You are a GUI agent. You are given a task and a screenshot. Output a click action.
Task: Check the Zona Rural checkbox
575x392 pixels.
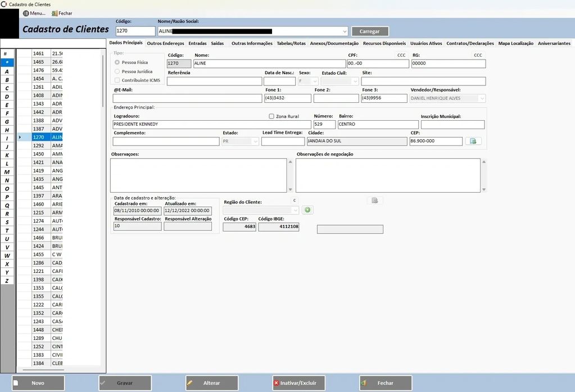point(271,116)
